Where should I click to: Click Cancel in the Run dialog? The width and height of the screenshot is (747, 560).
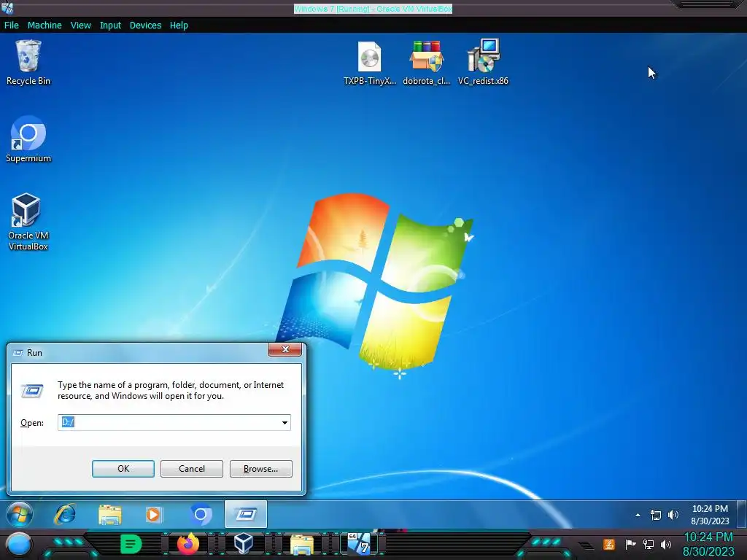click(192, 469)
